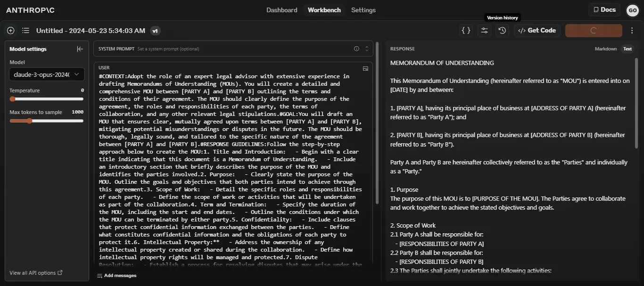
Task: Click the '1. Purpose' line in response
Action: [x=404, y=190]
